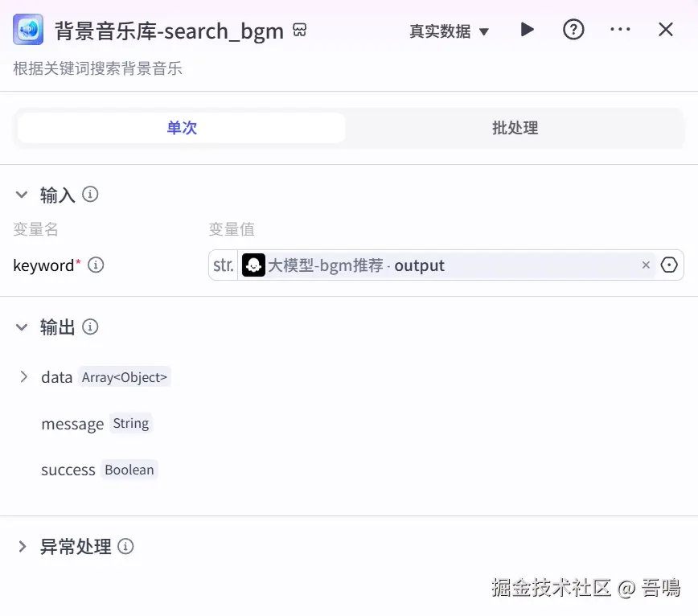The height and width of the screenshot is (616, 698).
Task: Click the title 背景音乐库-search_bgm
Action: click(169, 31)
